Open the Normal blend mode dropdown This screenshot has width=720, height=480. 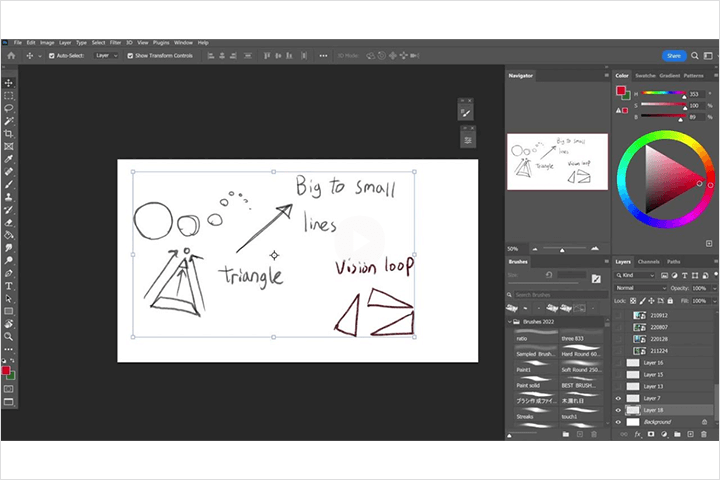click(x=640, y=288)
